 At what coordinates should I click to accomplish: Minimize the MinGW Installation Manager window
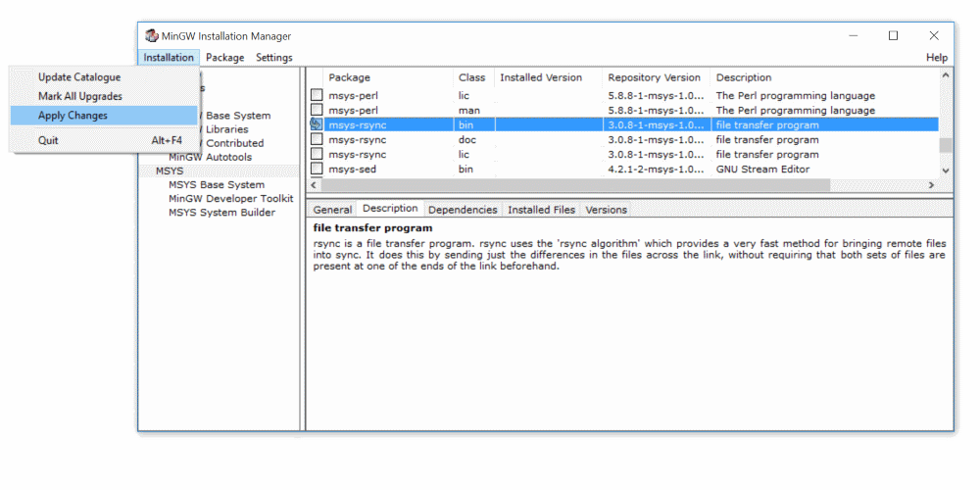click(854, 35)
